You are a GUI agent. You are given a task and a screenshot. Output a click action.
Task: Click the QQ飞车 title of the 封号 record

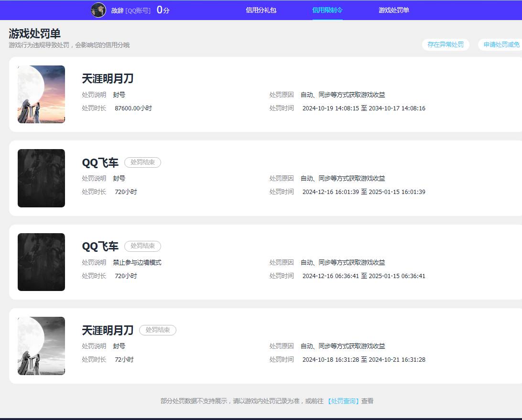pos(100,163)
